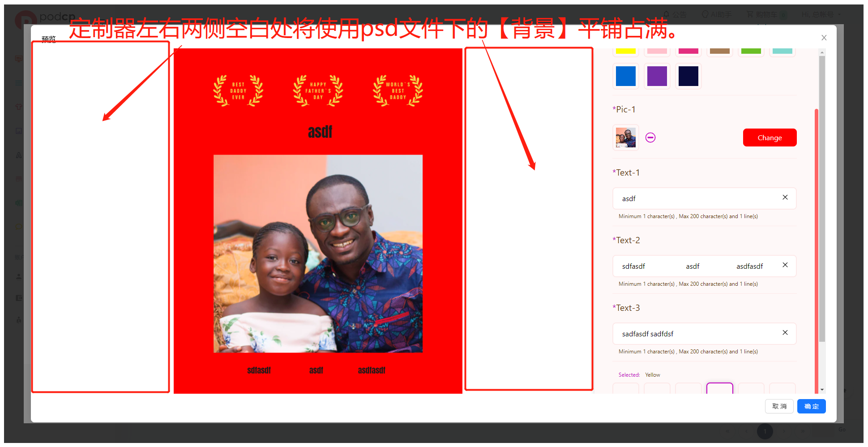This screenshot has height=447, width=868.
Task: Select the magenta color swatch
Action: [688, 51]
